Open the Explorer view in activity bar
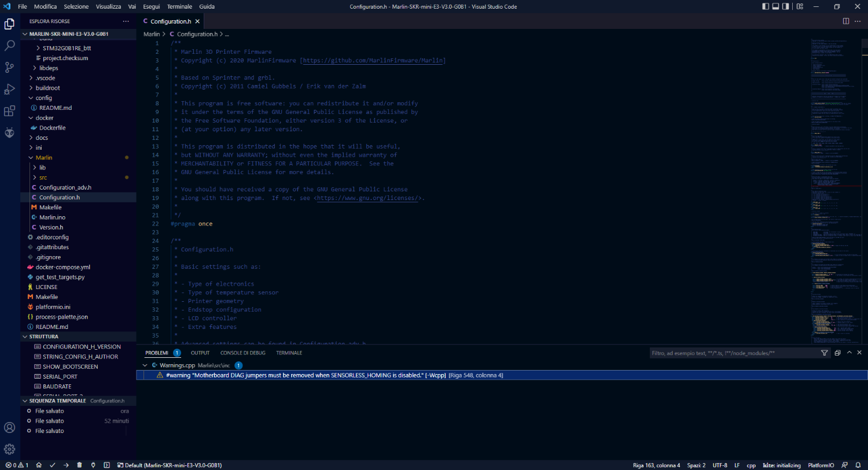 click(x=9, y=24)
